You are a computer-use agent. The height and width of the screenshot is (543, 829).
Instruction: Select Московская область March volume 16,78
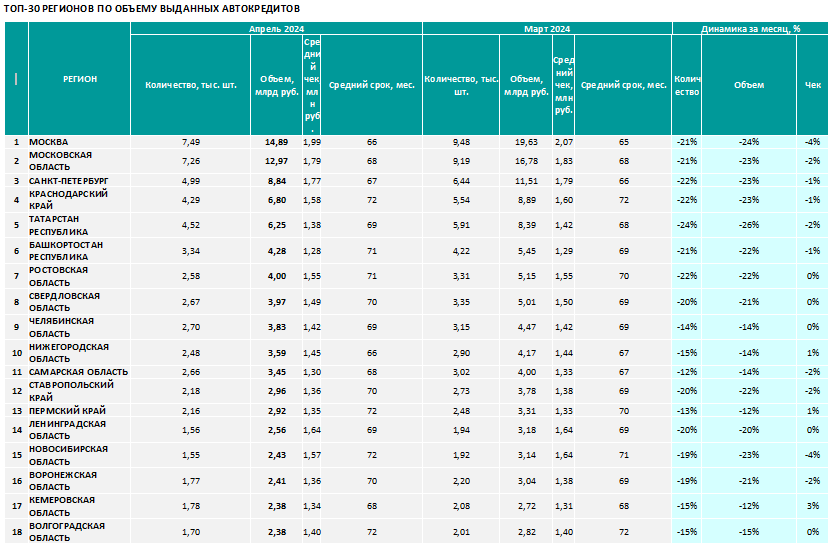click(526, 161)
